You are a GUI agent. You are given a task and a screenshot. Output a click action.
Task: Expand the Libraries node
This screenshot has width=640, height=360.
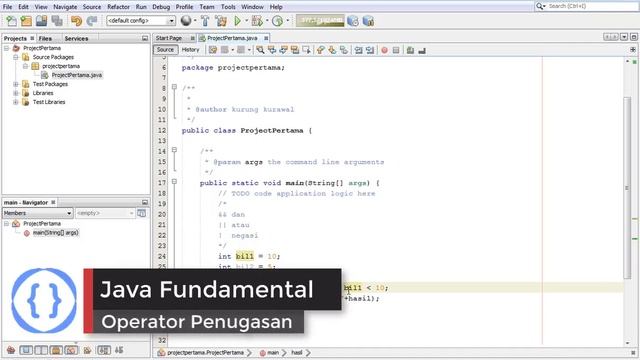point(16,93)
